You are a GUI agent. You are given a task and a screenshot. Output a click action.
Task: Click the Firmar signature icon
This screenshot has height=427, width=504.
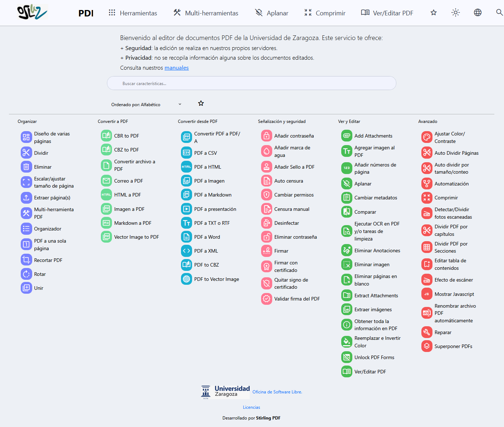coord(266,251)
